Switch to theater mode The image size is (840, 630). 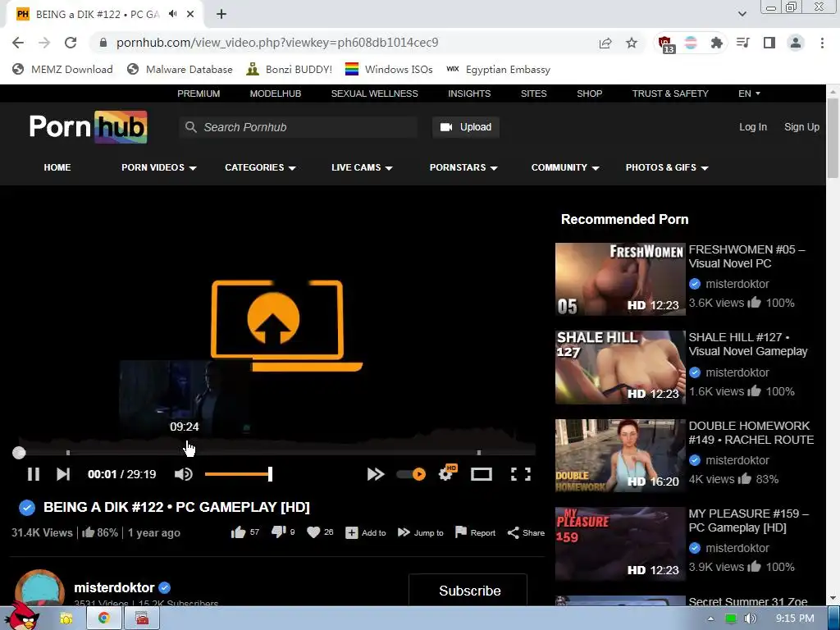tap(481, 474)
